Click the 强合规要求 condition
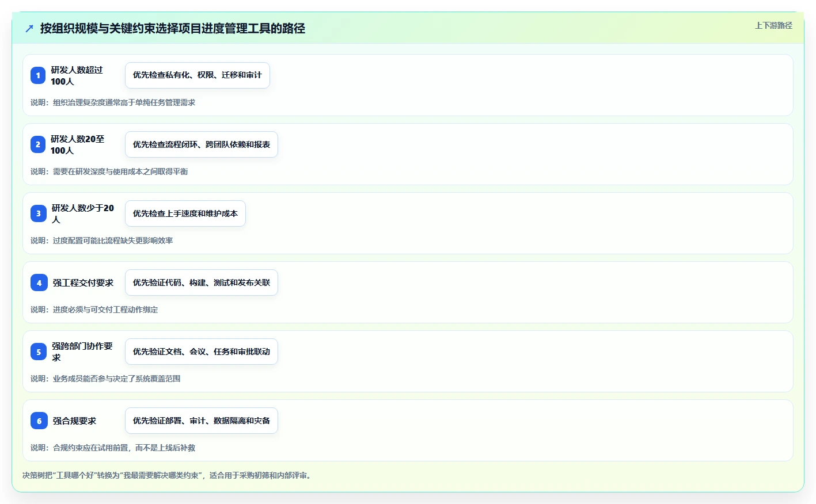 coord(75,421)
